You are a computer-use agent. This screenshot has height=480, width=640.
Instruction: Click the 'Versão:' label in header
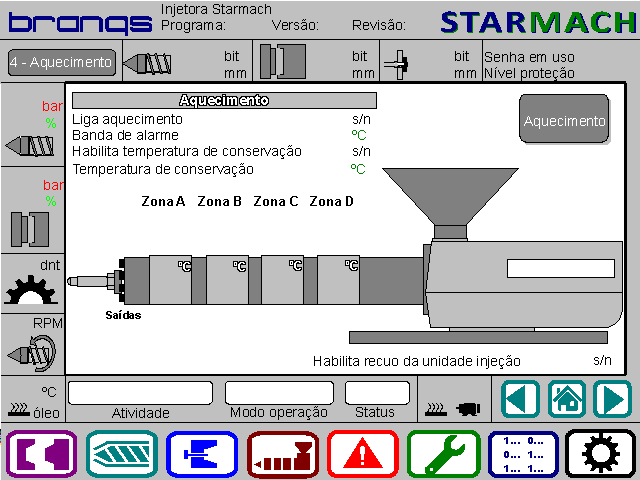(x=295, y=25)
